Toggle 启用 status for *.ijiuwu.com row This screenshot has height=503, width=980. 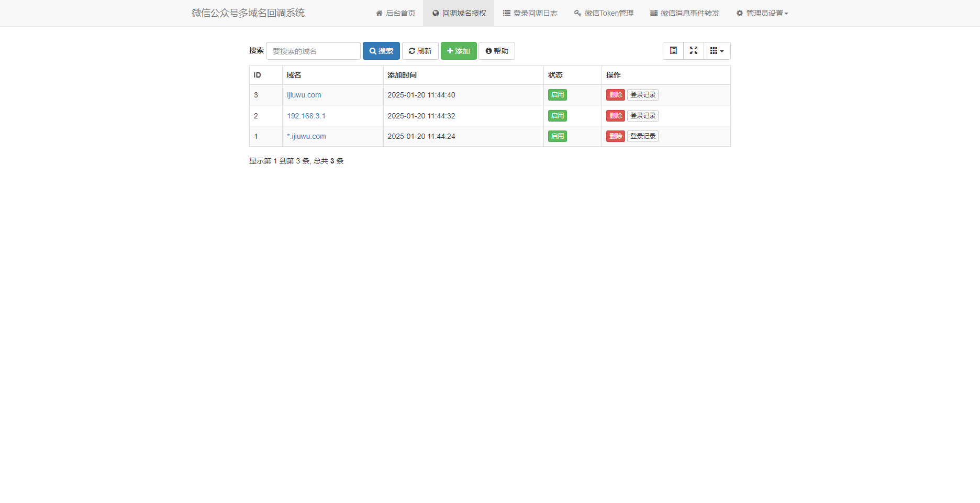pyautogui.click(x=558, y=136)
